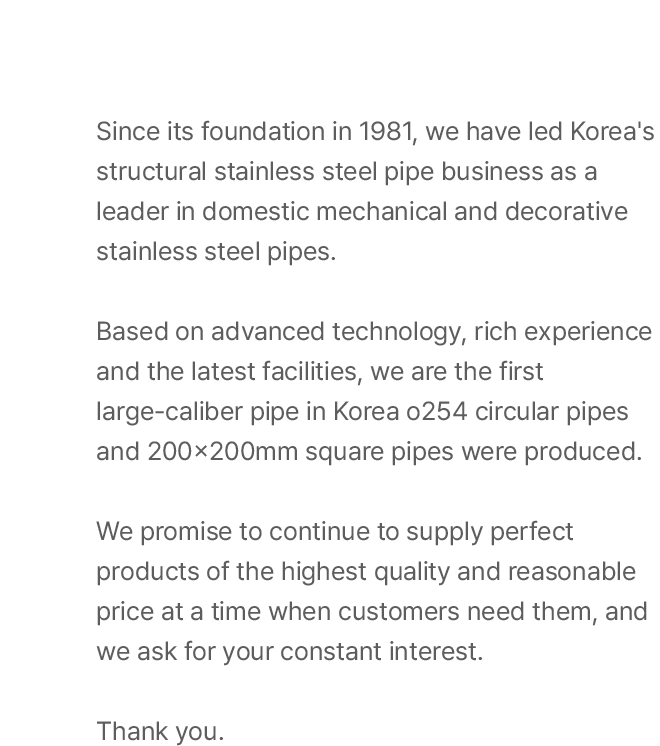Screen dimensions: 660x746
Task: Click the word large-caliber in the text
Action: click(169, 412)
